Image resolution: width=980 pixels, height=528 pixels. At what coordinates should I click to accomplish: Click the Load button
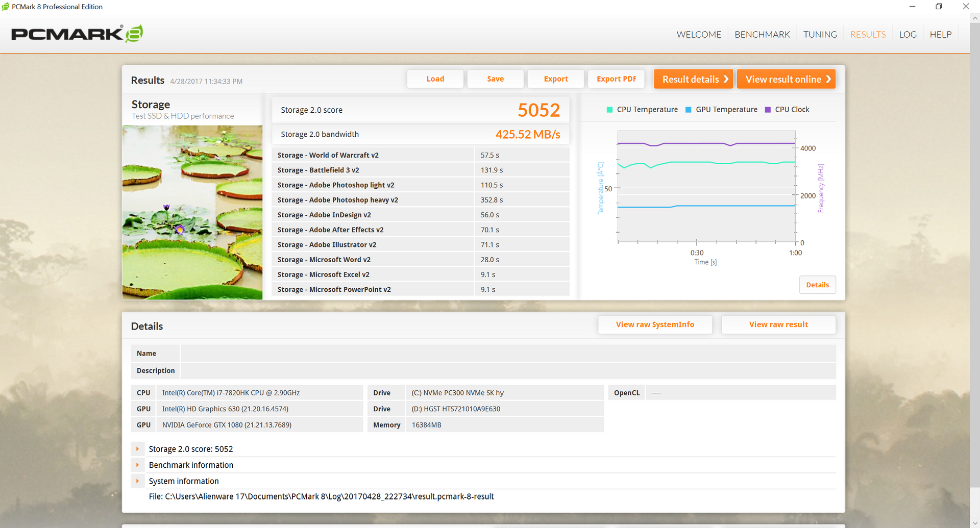point(435,79)
